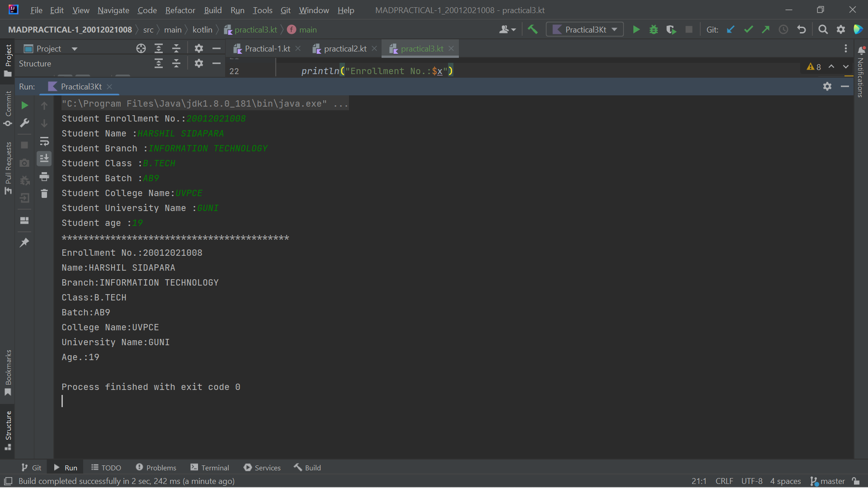Open the Notifications sidebar bell
This screenshot has width=868, height=488.
point(861,50)
